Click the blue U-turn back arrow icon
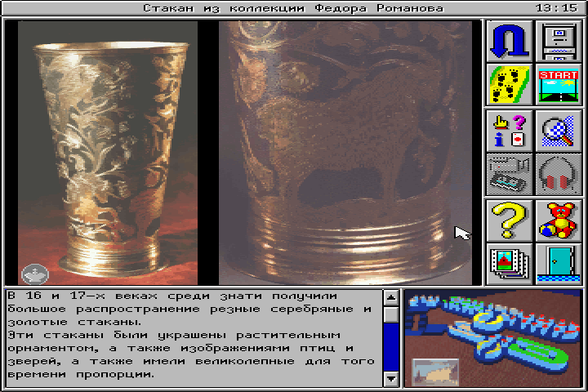 pyautogui.click(x=510, y=42)
